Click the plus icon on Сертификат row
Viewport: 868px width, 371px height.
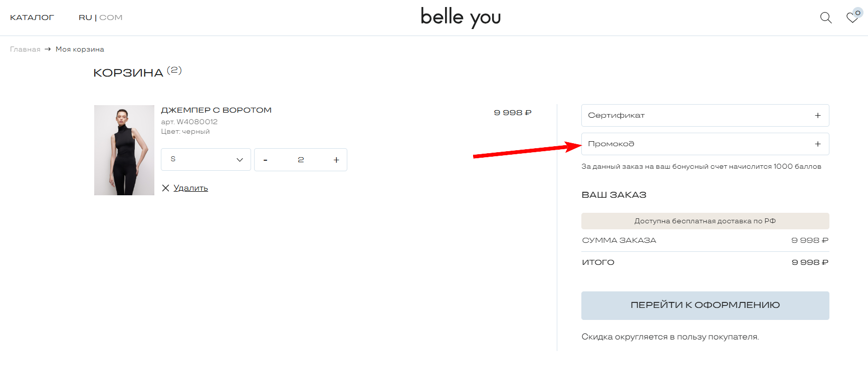[x=818, y=115]
